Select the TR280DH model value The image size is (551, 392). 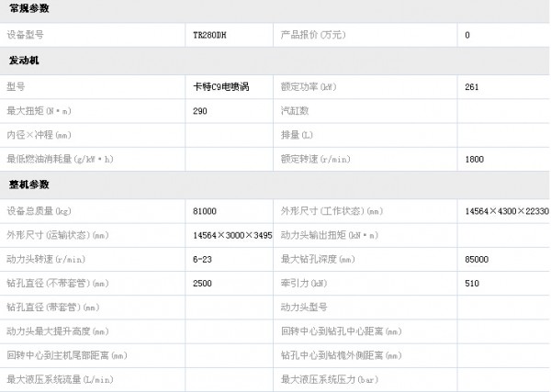(211, 35)
